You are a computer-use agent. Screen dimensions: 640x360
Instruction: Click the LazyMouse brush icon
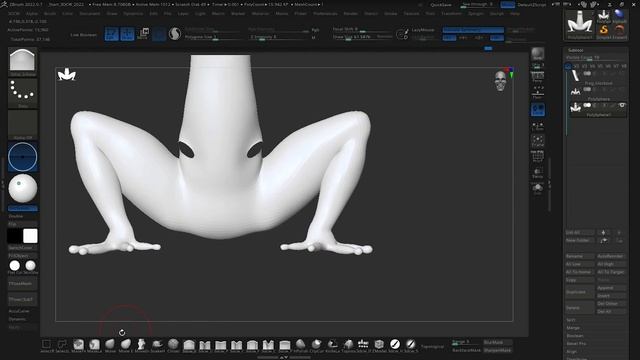[402, 34]
